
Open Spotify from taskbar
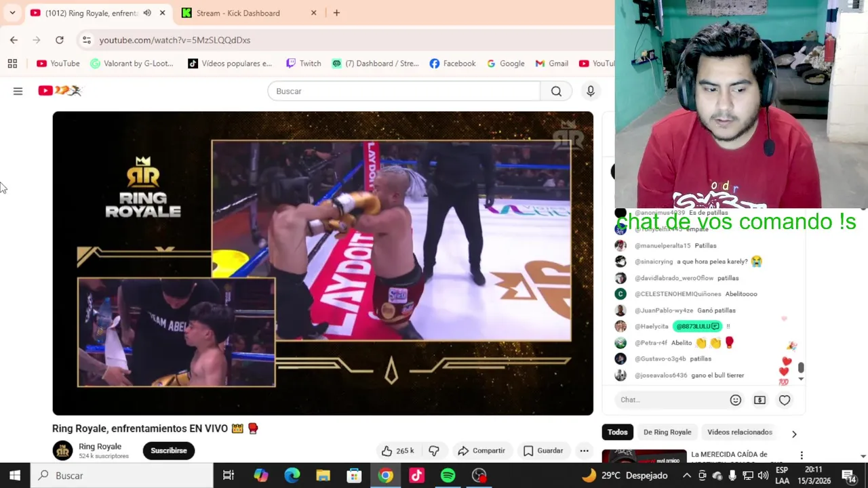point(448,476)
